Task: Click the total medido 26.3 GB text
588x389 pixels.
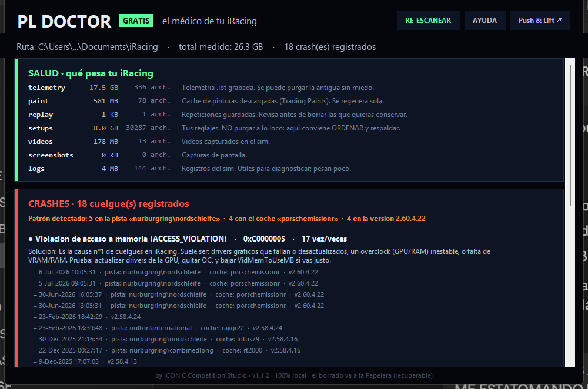Action: coord(221,47)
